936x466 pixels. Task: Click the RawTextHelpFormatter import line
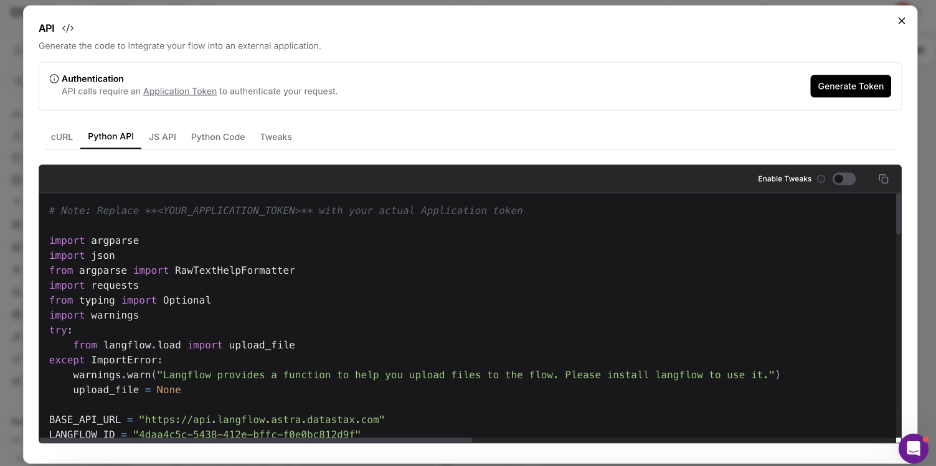pos(172,270)
